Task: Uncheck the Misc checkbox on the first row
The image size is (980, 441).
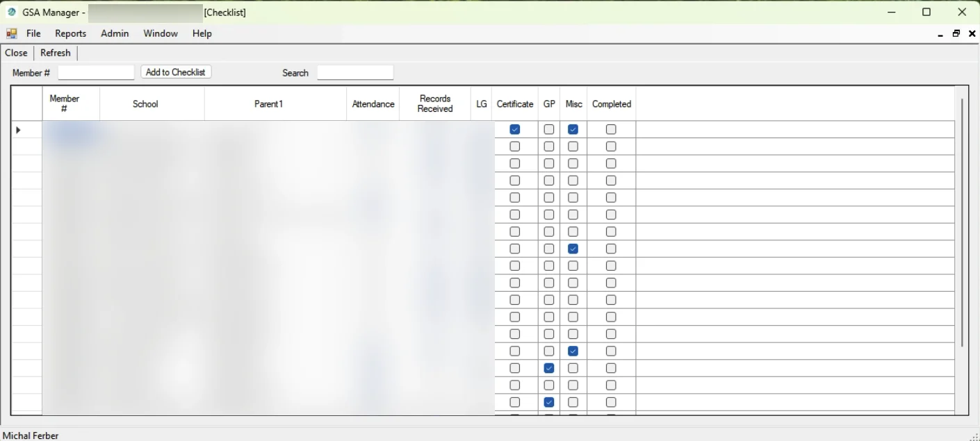Action: click(x=573, y=129)
